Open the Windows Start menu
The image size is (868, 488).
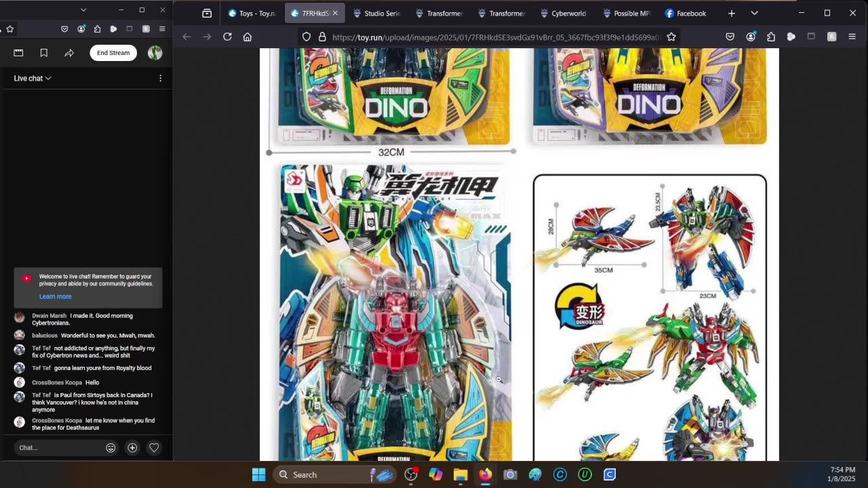258,474
